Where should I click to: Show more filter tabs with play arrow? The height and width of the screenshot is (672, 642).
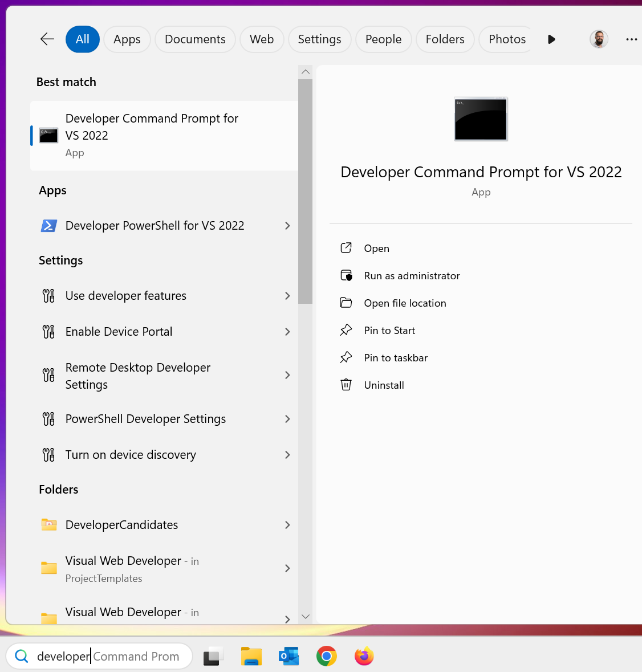tap(551, 39)
